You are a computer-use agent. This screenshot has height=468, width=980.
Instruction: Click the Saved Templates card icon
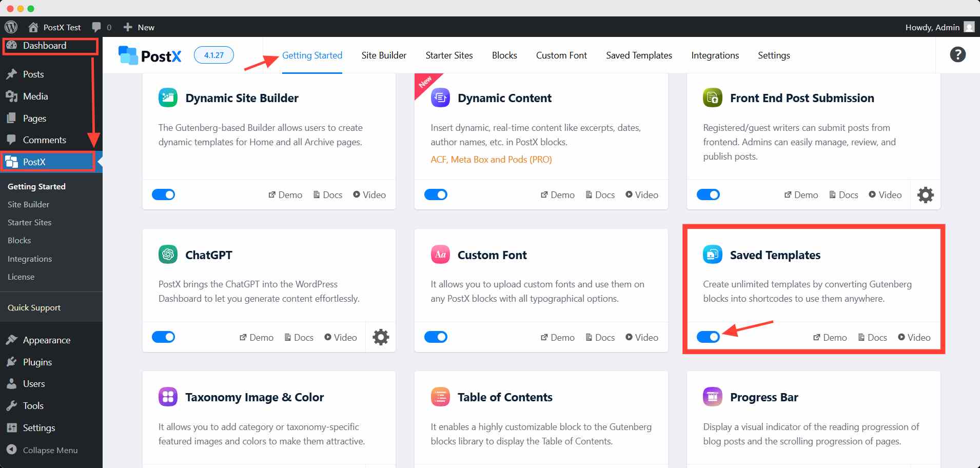click(x=712, y=254)
